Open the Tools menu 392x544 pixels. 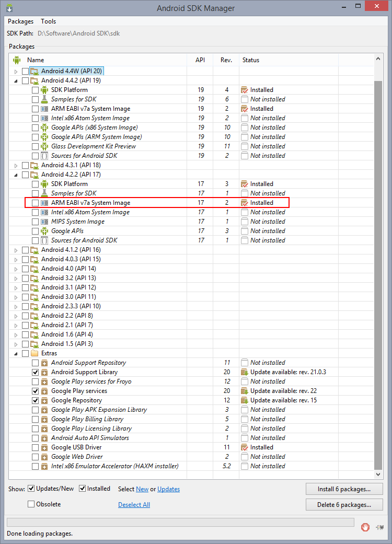48,21
